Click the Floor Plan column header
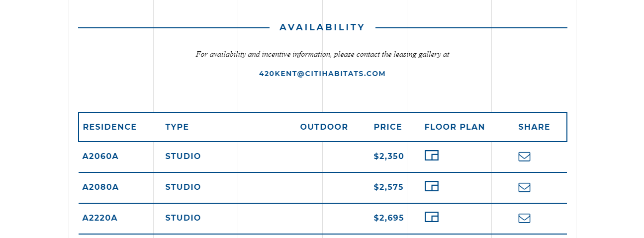Image resolution: width=644 pixels, height=238 pixels. [x=455, y=127]
